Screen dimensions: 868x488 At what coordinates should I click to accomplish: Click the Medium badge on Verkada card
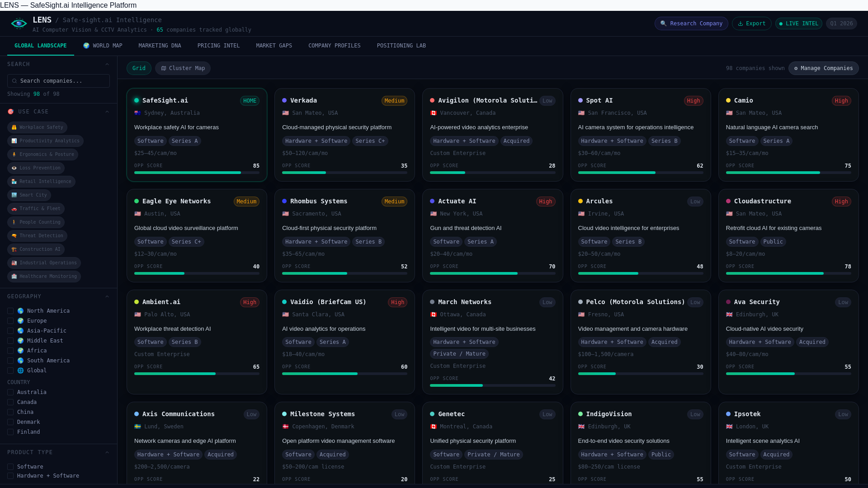(394, 101)
